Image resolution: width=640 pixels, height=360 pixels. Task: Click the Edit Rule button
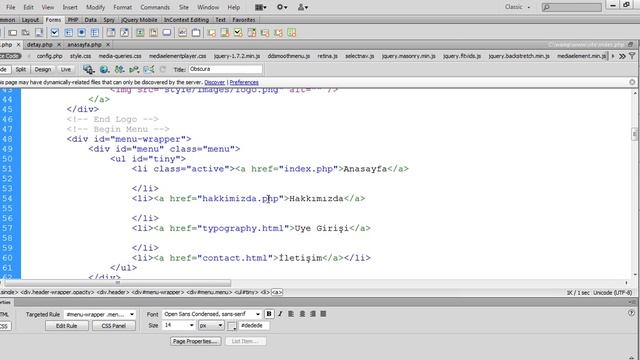tap(67, 326)
